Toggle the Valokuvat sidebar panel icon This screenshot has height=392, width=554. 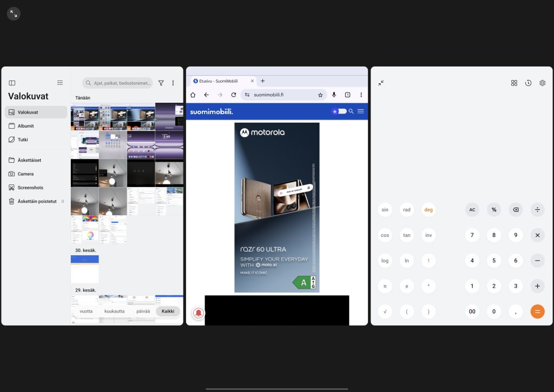tap(12, 83)
